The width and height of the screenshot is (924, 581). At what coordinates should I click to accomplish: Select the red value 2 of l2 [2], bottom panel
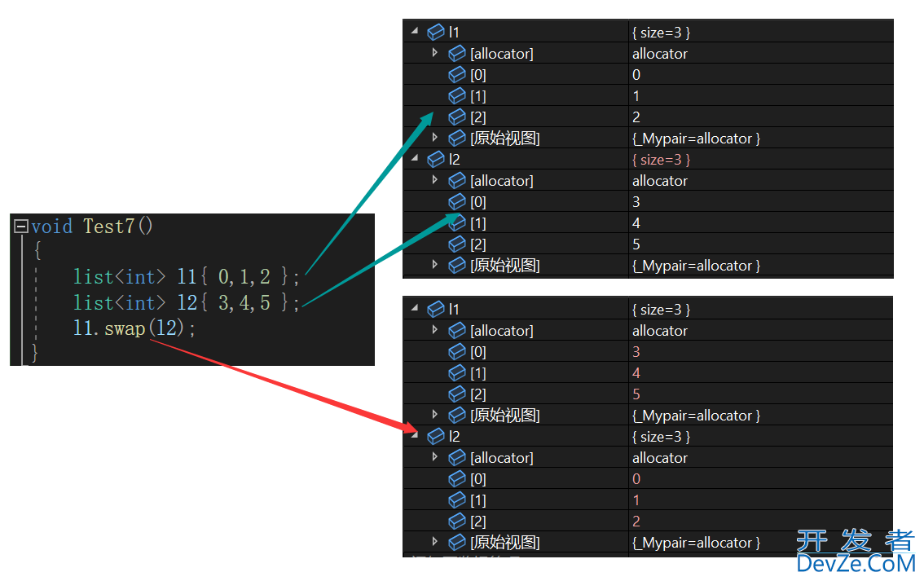point(636,522)
